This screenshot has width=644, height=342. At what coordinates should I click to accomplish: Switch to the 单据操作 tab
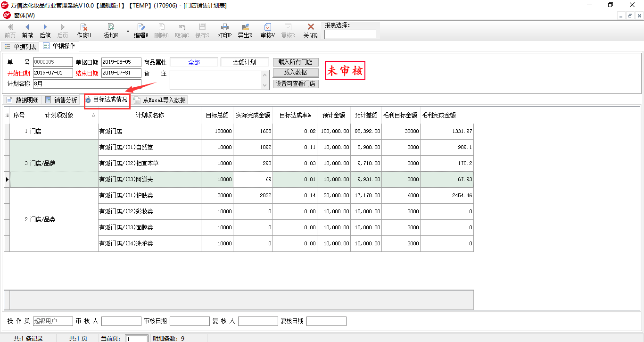[59, 46]
